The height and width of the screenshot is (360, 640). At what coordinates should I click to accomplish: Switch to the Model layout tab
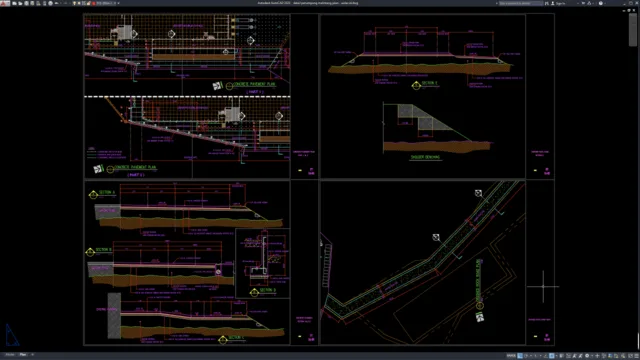pyautogui.click(x=10, y=354)
